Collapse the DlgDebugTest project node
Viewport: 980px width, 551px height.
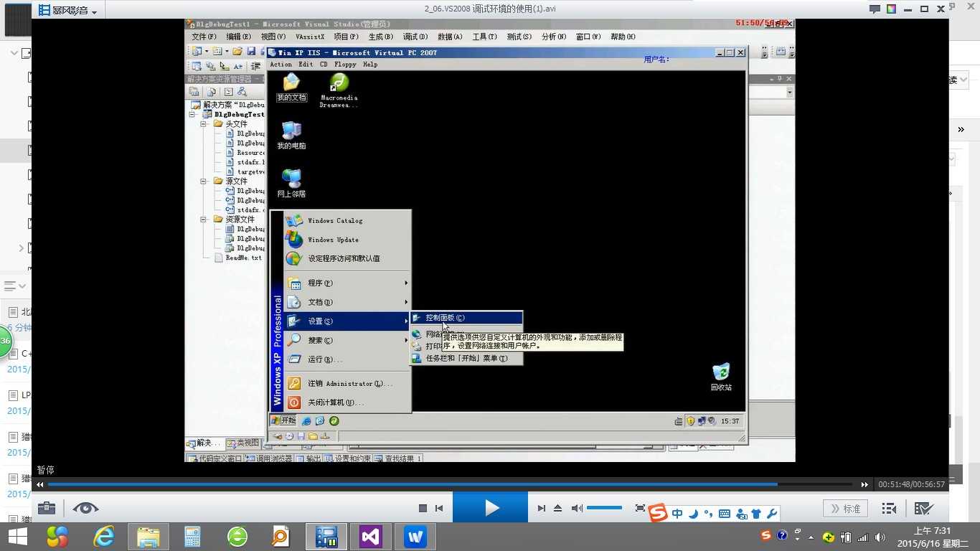pyautogui.click(x=193, y=114)
